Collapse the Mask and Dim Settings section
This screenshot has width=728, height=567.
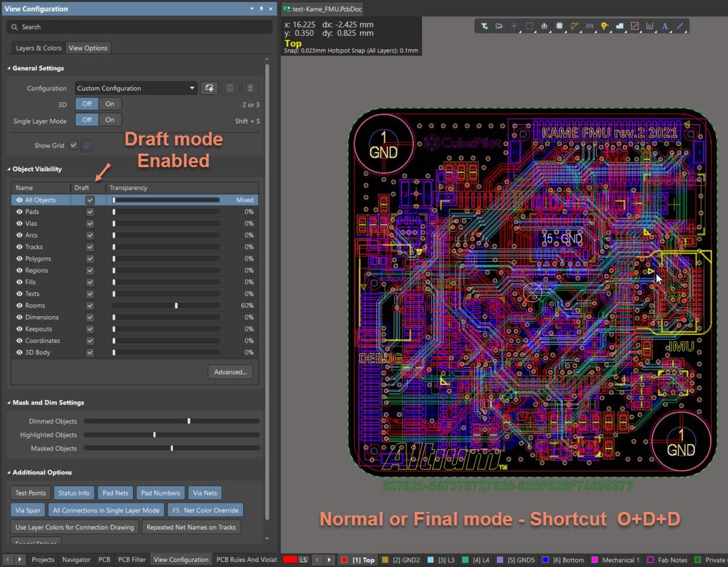[9, 403]
